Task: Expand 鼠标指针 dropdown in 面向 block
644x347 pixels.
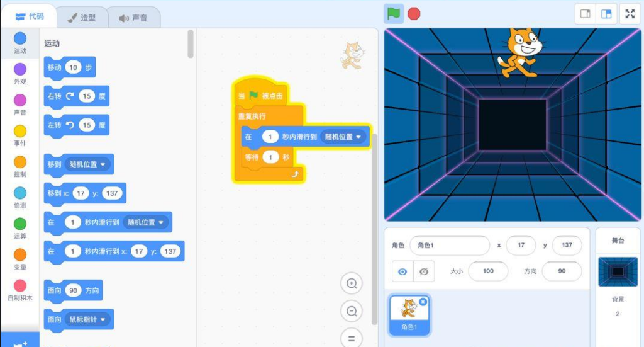Action: point(102,320)
